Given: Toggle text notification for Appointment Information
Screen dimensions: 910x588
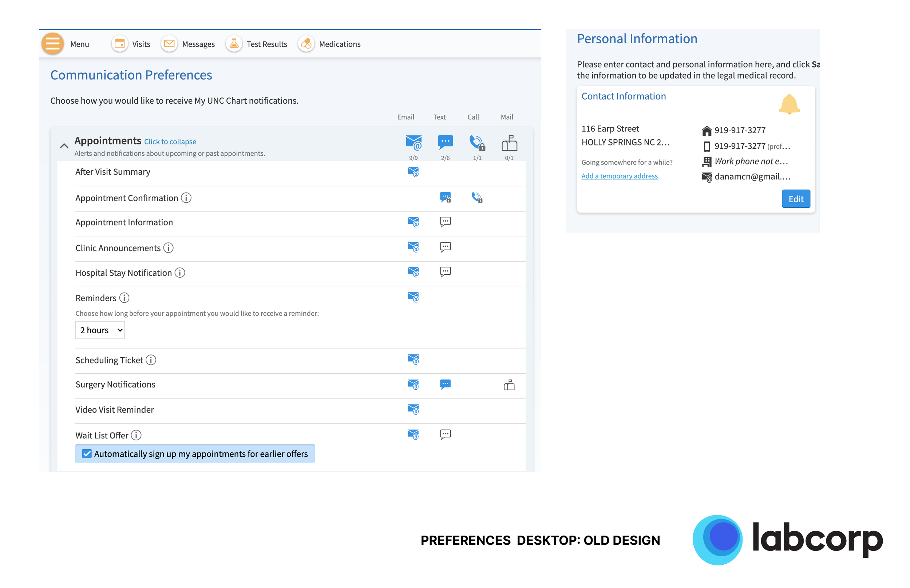Looking at the screenshot, I should 445,222.
